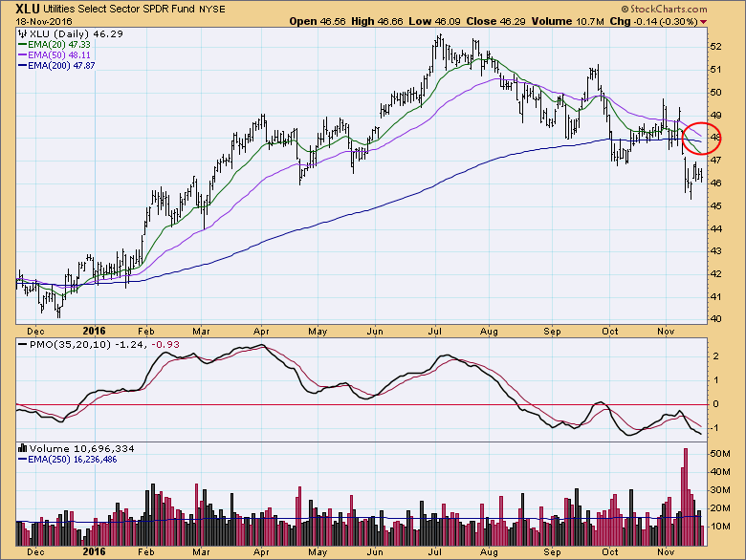This screenshot has width=746, height=560.
Task: Click the price axis label 40
Action: click(715, 319)
